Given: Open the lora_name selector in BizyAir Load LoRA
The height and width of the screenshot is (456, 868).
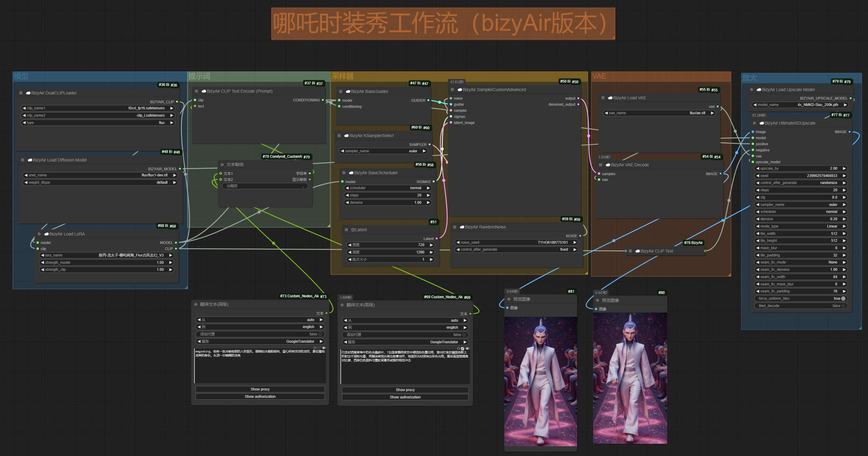Looking at the screenshot, I should (106, 255).
